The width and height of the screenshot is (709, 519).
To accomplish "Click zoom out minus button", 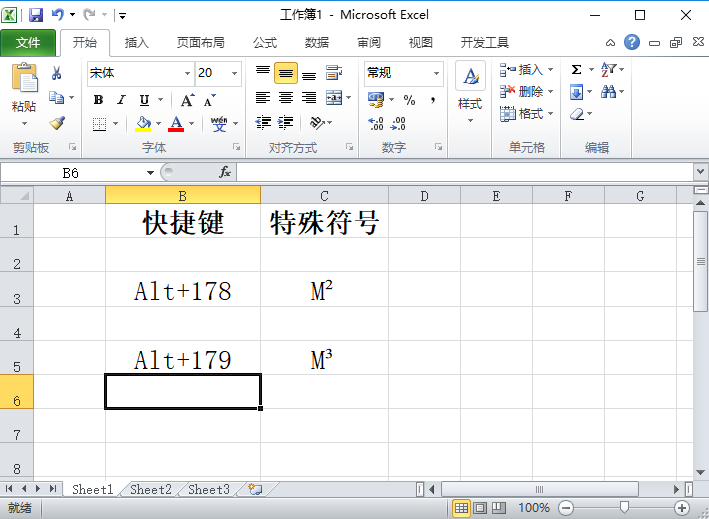I will (566, 508).
